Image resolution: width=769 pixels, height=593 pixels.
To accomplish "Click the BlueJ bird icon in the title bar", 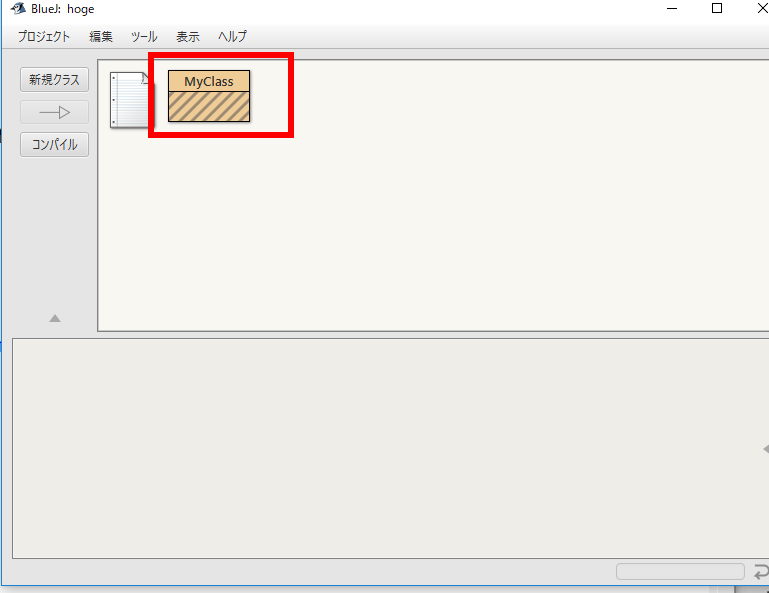I will click(x=18, y=8).
